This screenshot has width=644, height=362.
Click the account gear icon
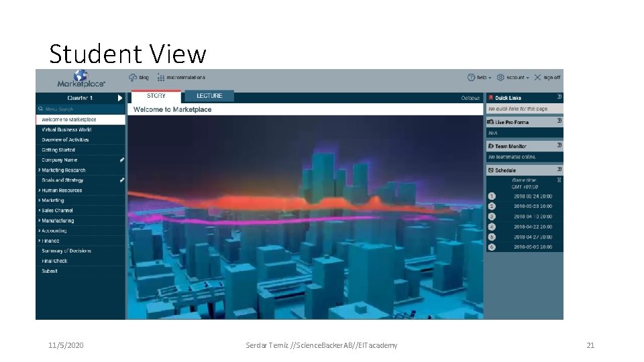pyautogui.click(x=500, y=77)
